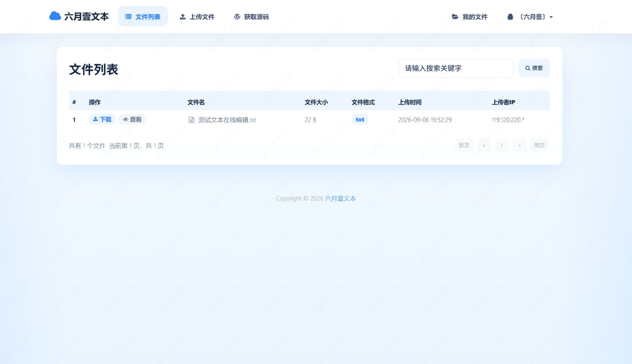This screenshot has width=632, height=364.
Task: Click the previous page « button
Action: tap(484, 145)
